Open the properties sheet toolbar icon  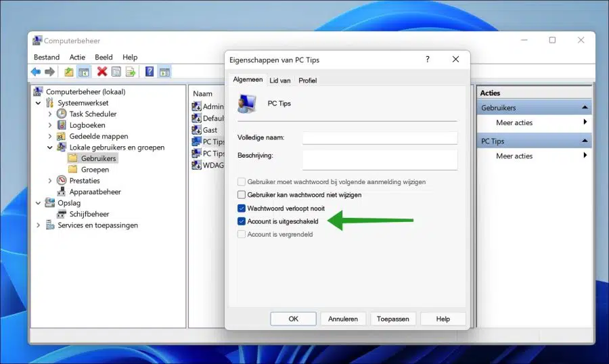click(x=116, y=72)
